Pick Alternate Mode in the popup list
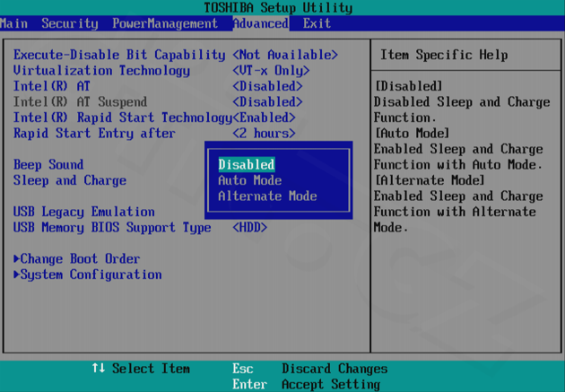This screenshot has height=392, width=565. [x=268, y=196]
